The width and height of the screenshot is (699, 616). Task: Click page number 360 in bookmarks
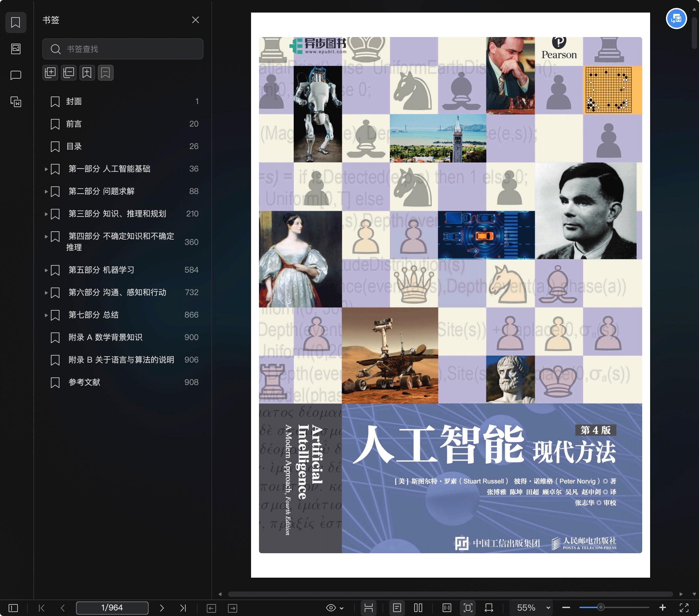[192, 242]
